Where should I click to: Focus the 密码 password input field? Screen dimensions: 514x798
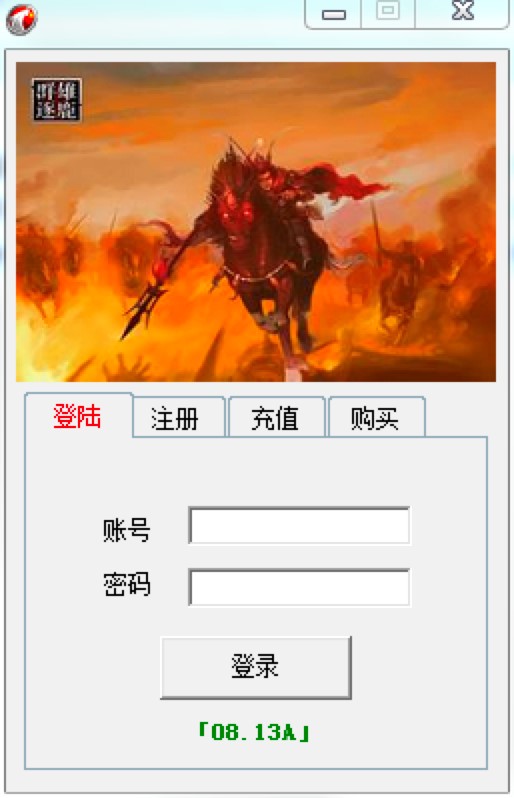tap(299, 587)
